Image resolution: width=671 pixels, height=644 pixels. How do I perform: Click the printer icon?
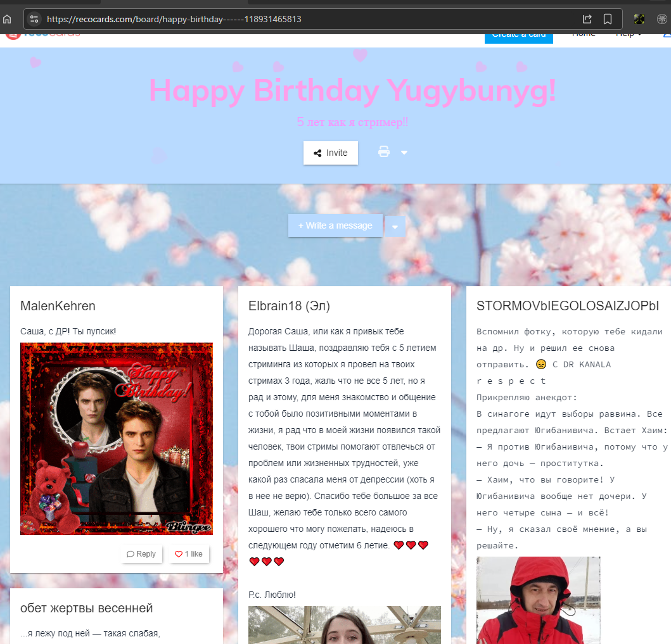[384, 152]
